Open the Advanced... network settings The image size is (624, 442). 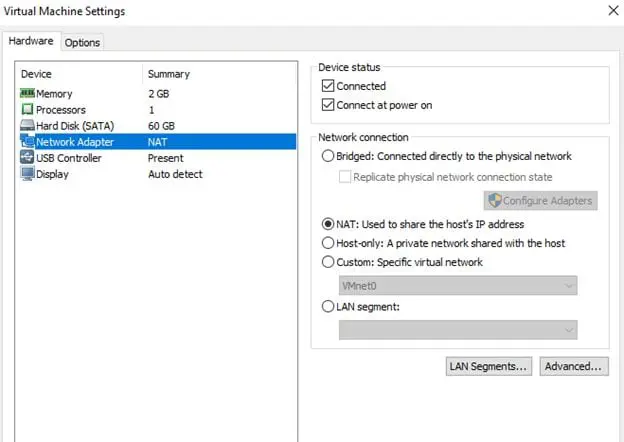click(x=573, y=367)
